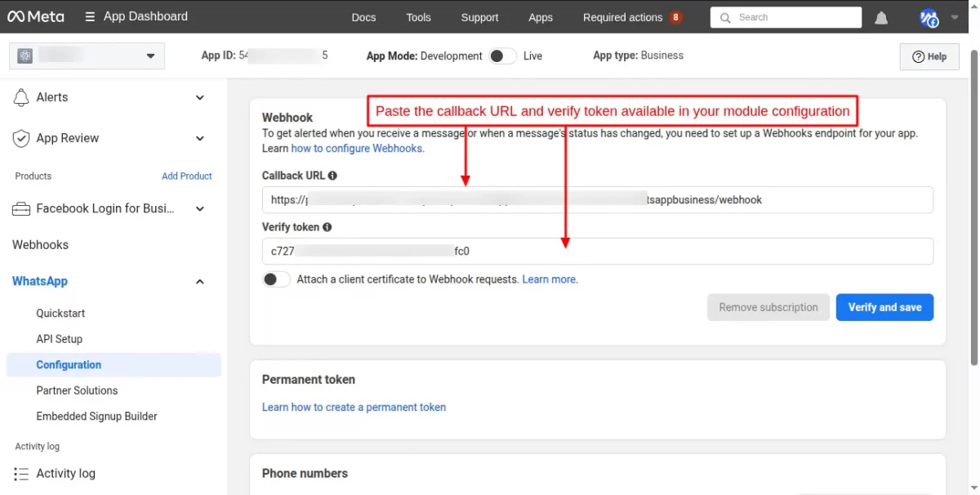
Task: Expand the Alerts section
Action: (200, 97)
